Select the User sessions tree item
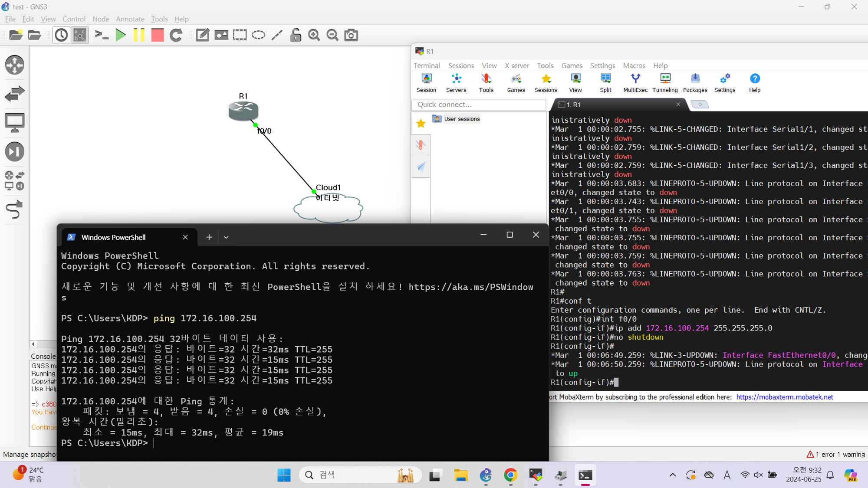868x488 pixels. tap(462, 119)
